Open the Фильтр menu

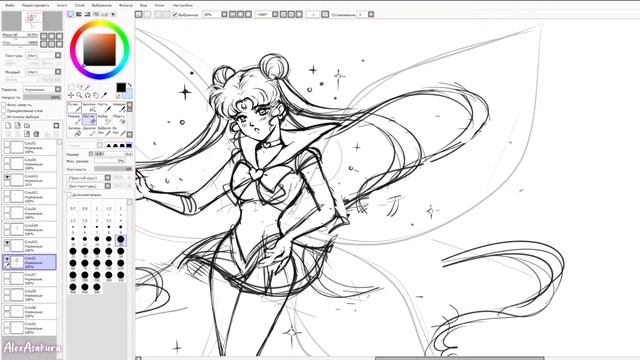coord(126,5)
